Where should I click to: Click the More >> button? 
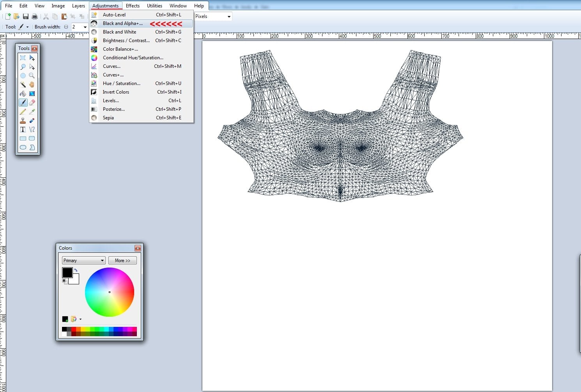pyautogui.click(x=122, y=260)
